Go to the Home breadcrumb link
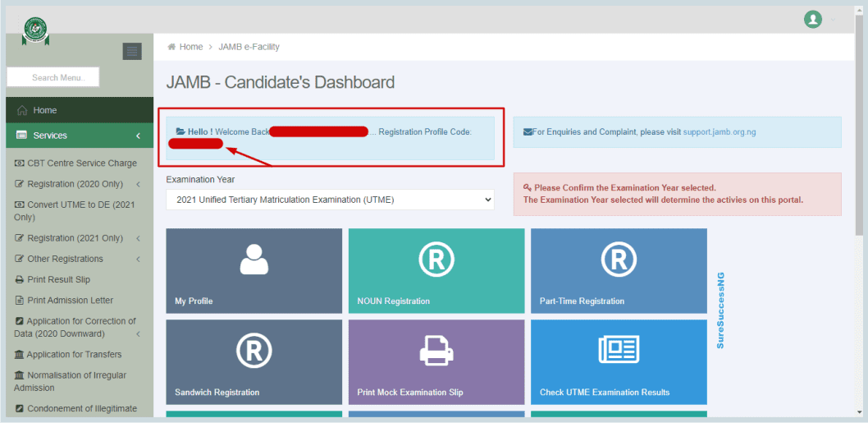The width and height of the screenshot is (868, 423). click(191, 47)
